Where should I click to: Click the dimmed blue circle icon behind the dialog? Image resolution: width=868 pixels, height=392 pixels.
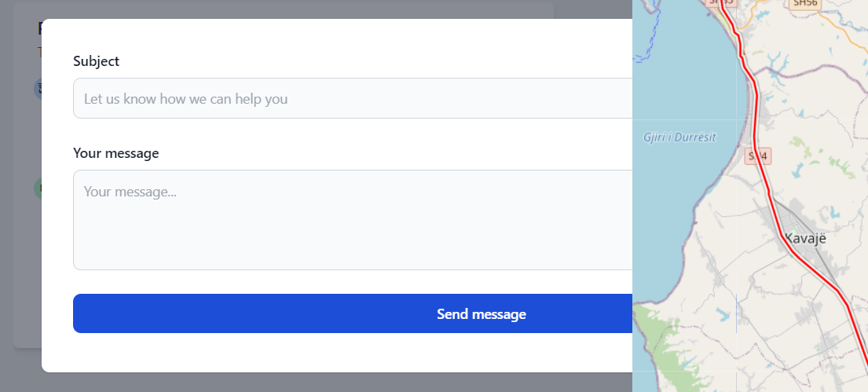(38, 87)
